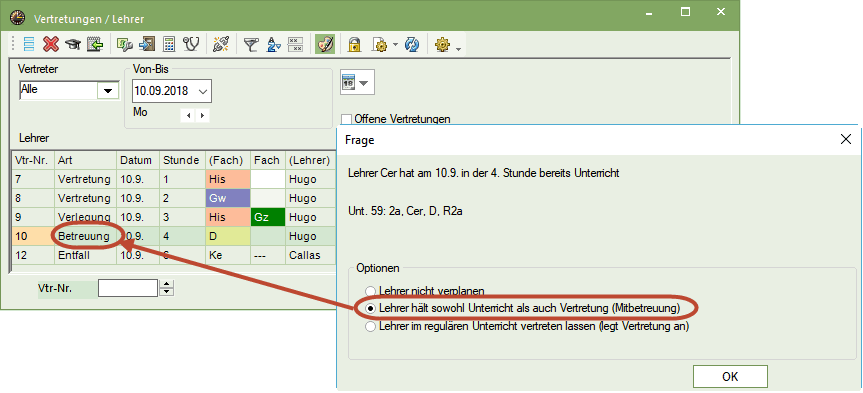This screenshot has width=863, height=393.
Task: Open the calculator icon in toolbar
Action: pyautogui.click(x=170, y=44)
